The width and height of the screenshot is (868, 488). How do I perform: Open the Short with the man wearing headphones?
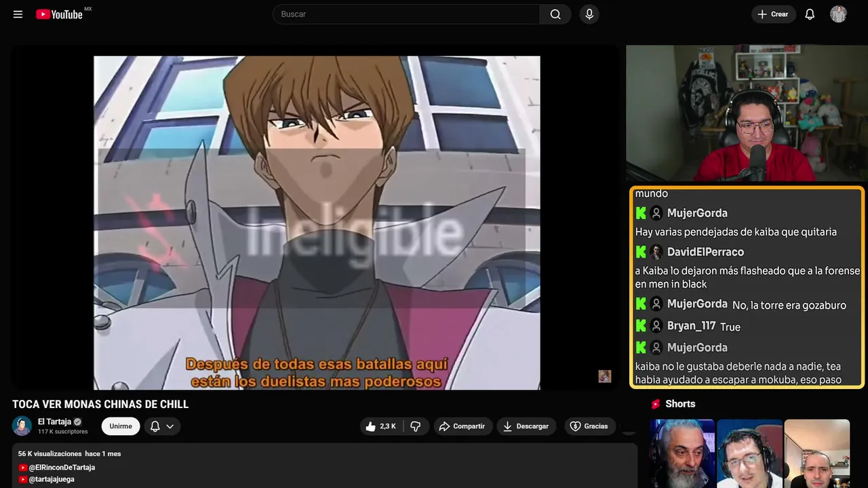click(749, 453)
